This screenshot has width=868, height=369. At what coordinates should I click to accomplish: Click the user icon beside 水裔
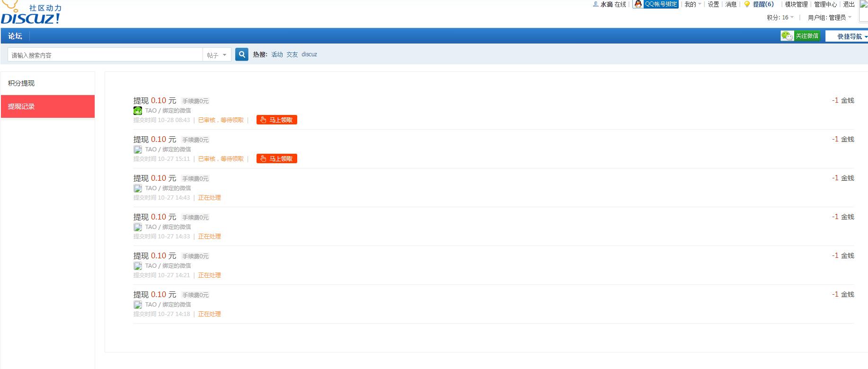pos(595,4)
